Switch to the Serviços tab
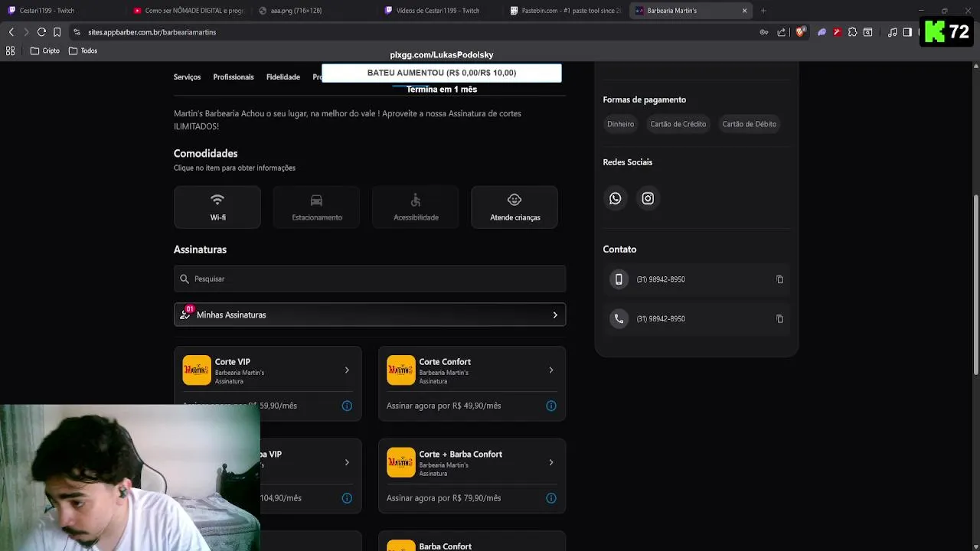 (187, 77)
